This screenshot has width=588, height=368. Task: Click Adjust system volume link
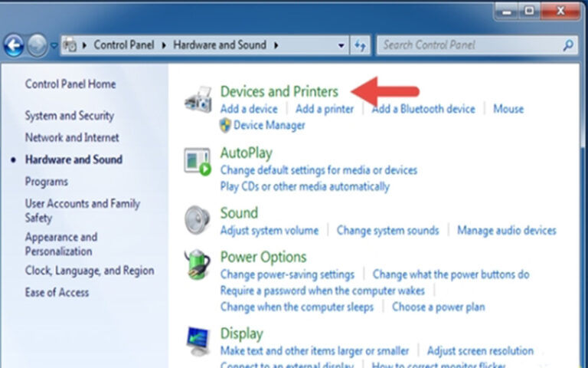pos(269,230)
